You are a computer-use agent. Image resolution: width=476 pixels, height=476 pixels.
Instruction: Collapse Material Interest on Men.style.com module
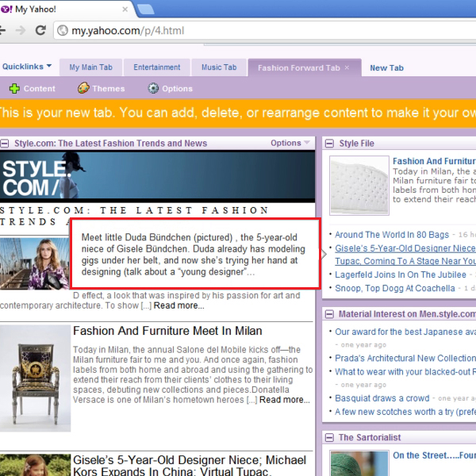pyautogui.click(x=329, y=314)
